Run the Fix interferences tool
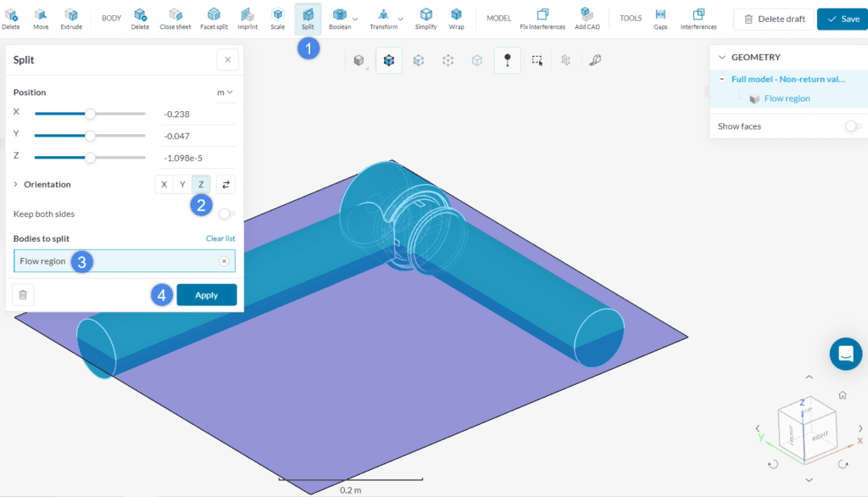 542,17
